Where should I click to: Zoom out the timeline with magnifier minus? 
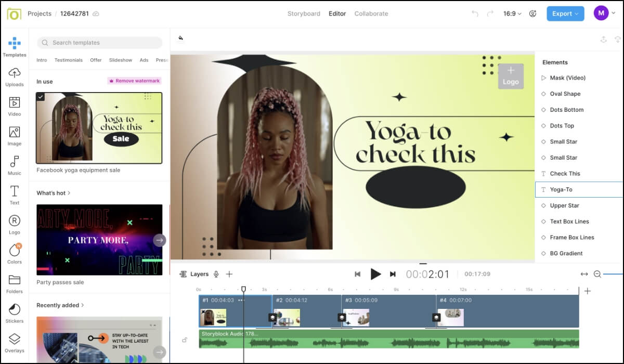click(x=597, y=274)
